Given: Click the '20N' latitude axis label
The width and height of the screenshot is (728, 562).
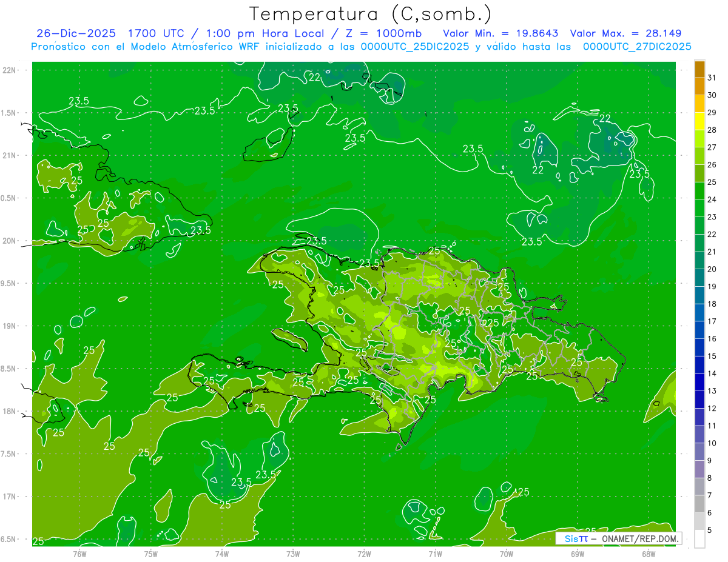Looking at the screenshot, I should point(10,241).
